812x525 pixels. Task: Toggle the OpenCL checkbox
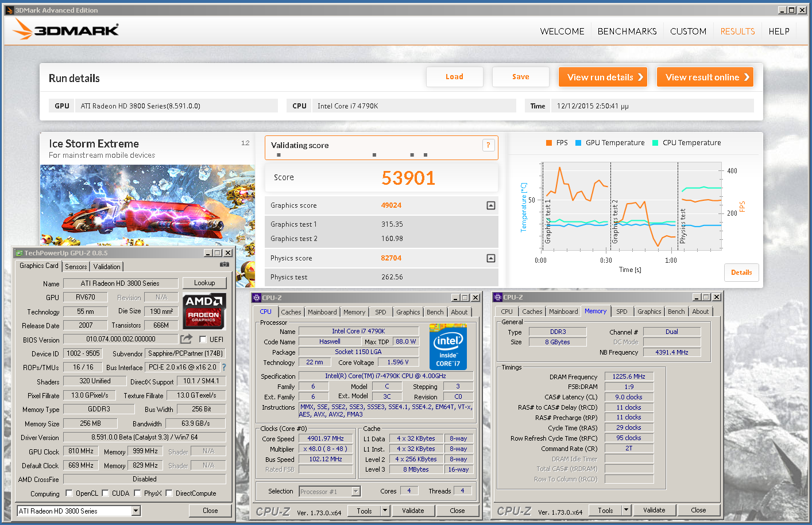(x=69, y=493)
